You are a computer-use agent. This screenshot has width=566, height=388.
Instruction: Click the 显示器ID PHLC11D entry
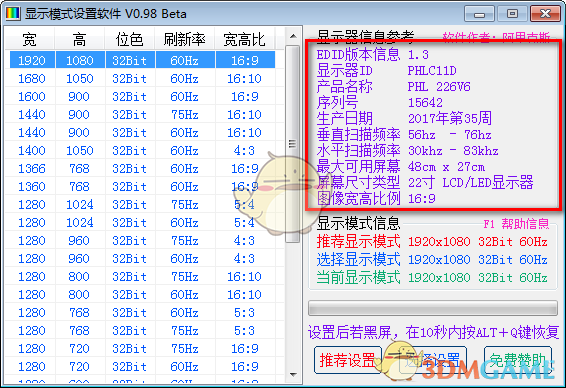point(387,70)
